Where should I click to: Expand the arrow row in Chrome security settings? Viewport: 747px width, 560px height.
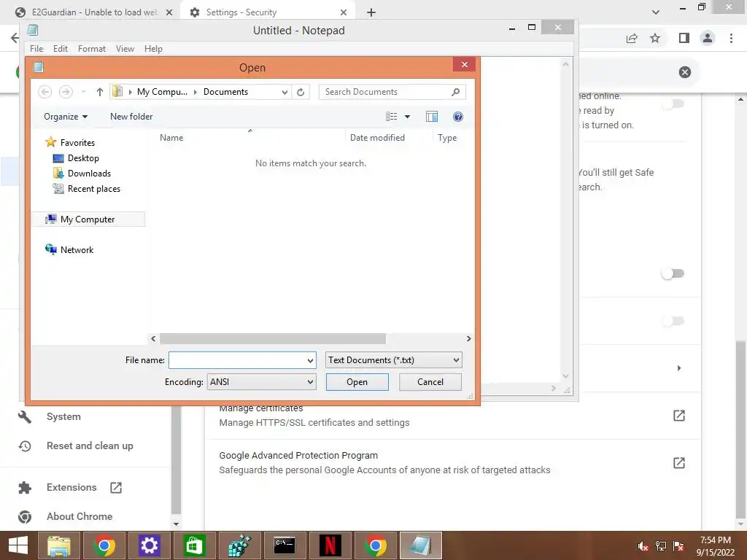tap(679, 368)
